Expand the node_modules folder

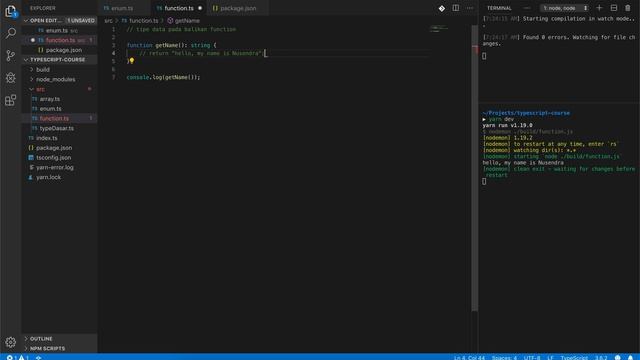click(59, 79)
